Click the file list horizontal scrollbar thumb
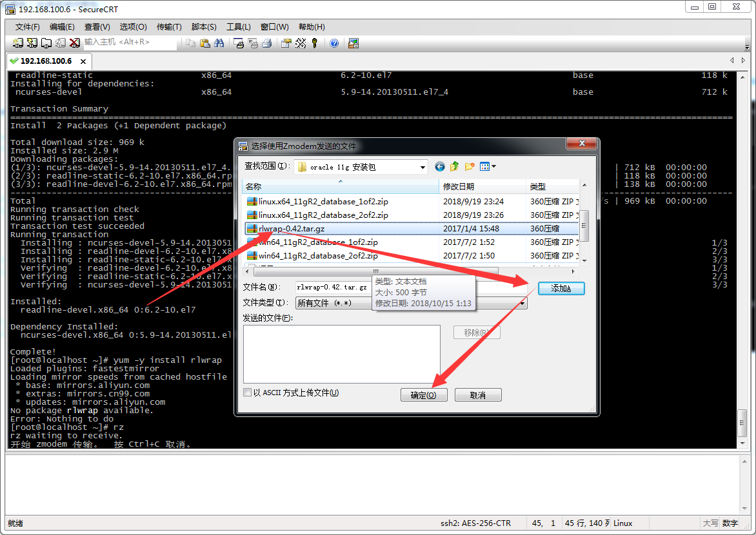 [375, 271]
